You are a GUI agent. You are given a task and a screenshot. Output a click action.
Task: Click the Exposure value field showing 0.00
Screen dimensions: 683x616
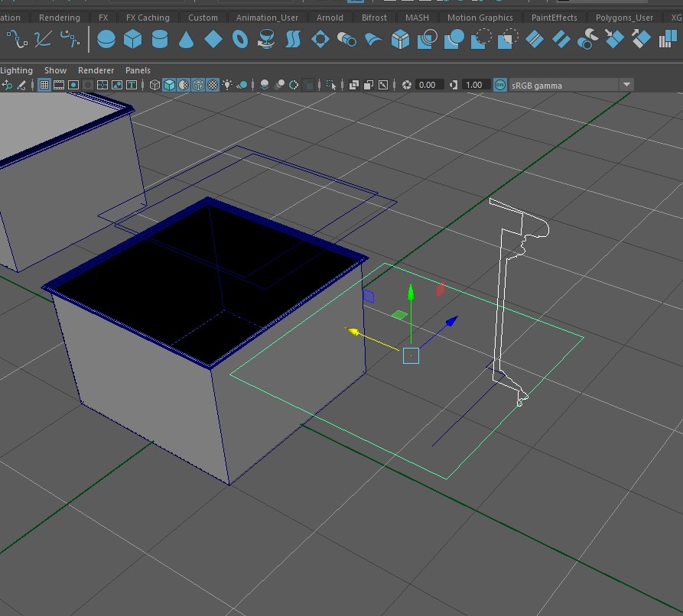430,85
